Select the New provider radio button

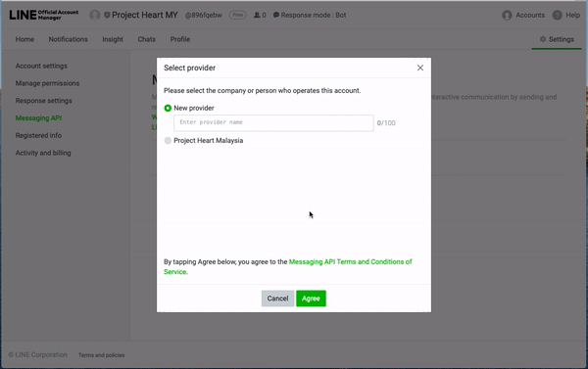pos(168,108)
